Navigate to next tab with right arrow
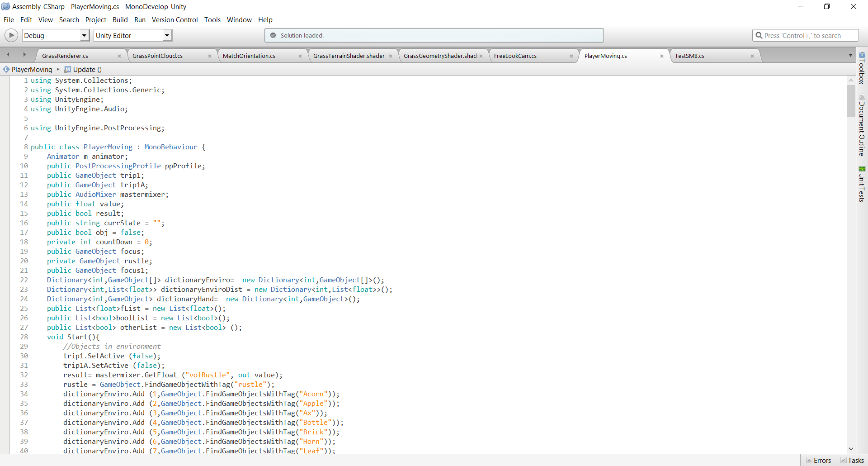This screenshot has height=466, width=868. 24,55
